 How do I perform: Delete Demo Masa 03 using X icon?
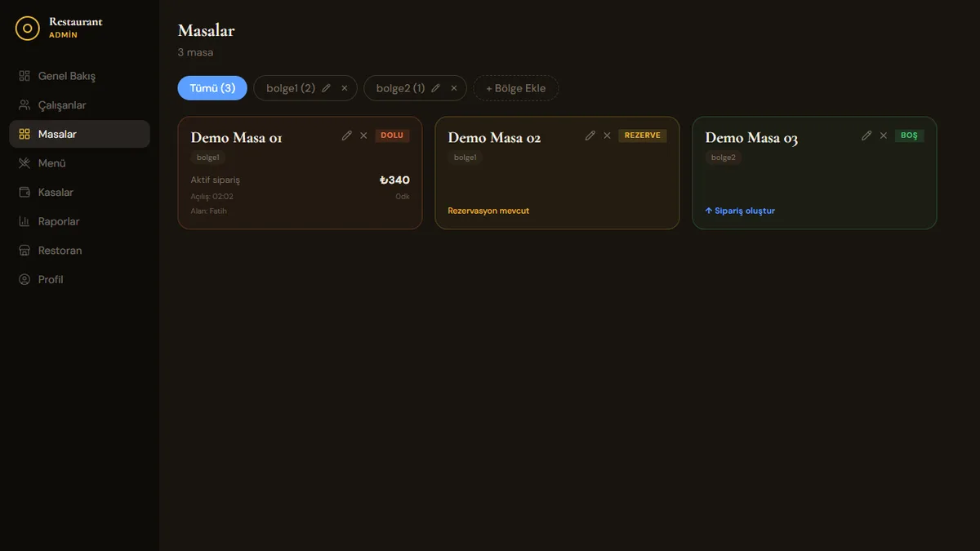pyautogui.click(x=884, y=136)
